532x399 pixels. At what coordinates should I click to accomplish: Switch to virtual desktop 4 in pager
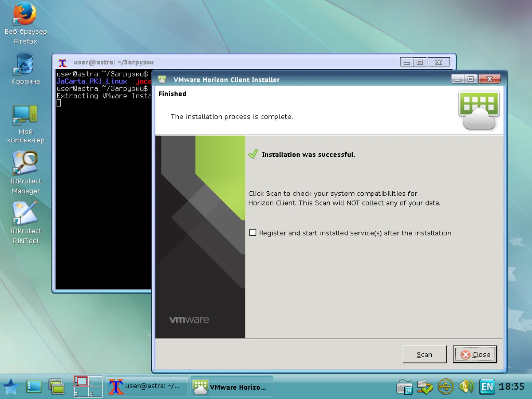95,392
